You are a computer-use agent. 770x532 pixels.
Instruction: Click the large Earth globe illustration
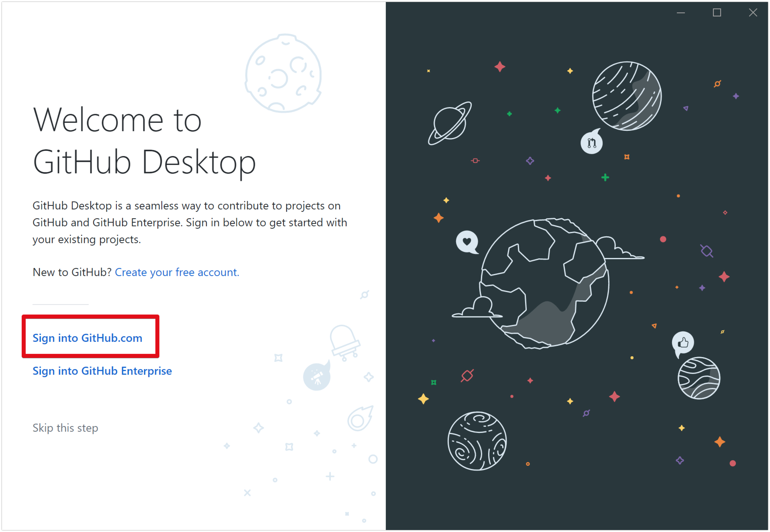pyautogui.click(x=545, y=283)
